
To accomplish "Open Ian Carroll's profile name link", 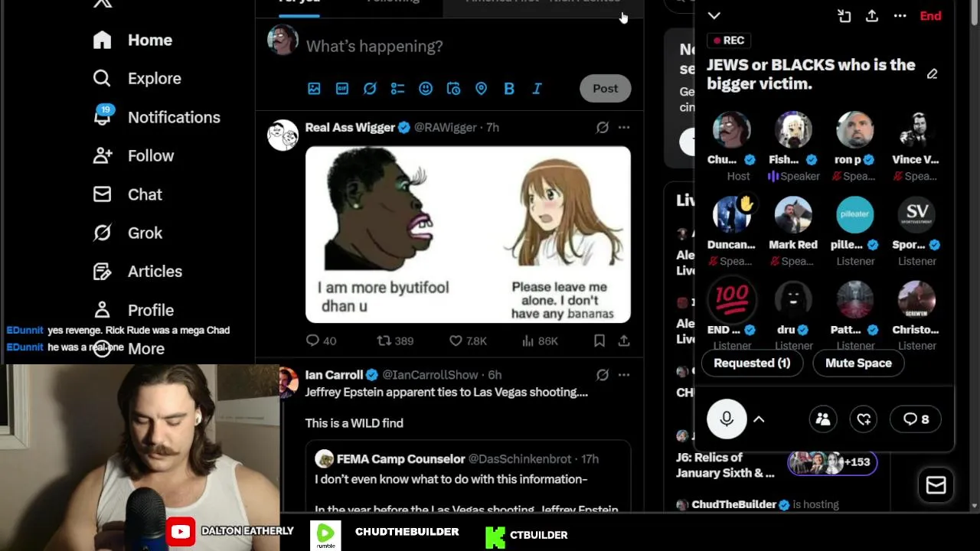I will [334, 375].
